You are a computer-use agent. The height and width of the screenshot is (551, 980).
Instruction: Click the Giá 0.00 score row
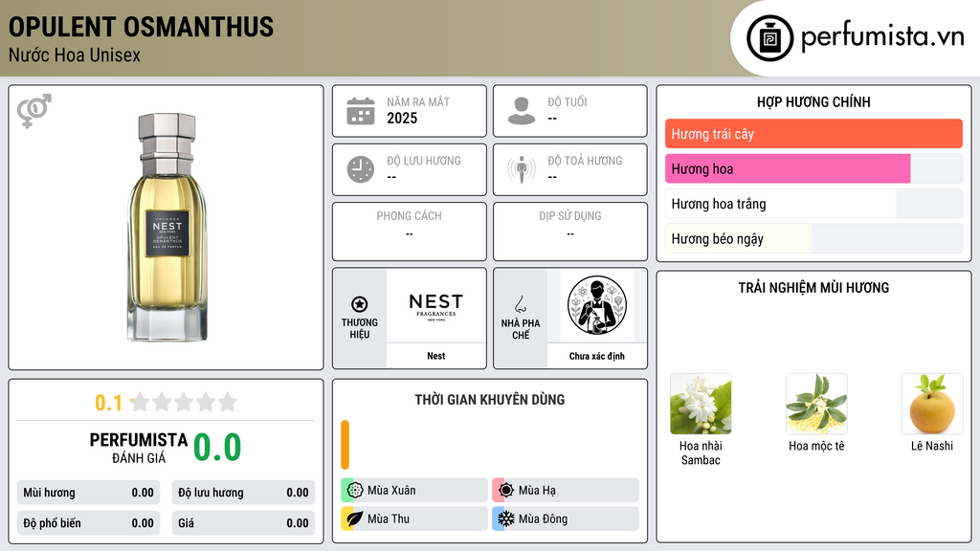pos(243,523)
